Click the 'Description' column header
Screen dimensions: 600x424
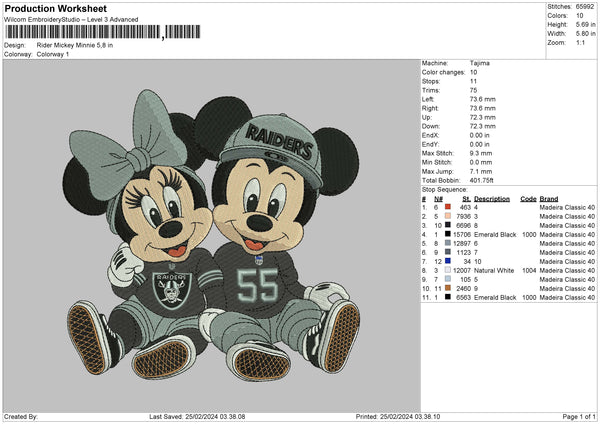coord(492,199)
